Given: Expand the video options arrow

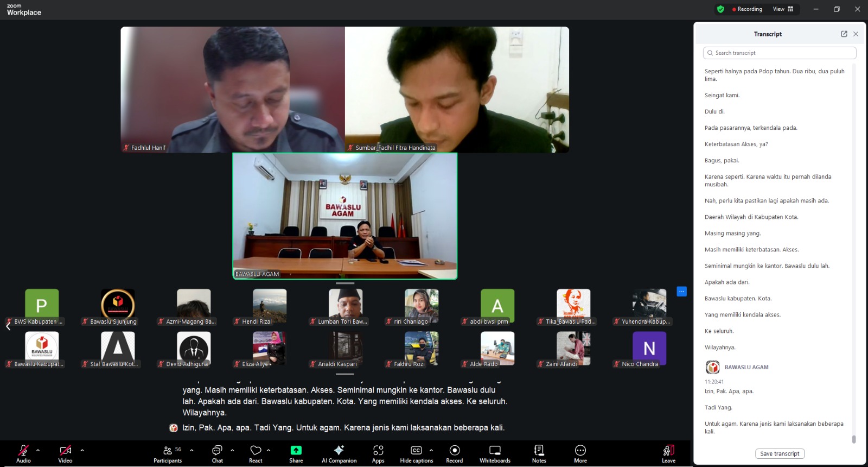Looking at the screenshot, I should pyautogui.click(x=82, y=450).
